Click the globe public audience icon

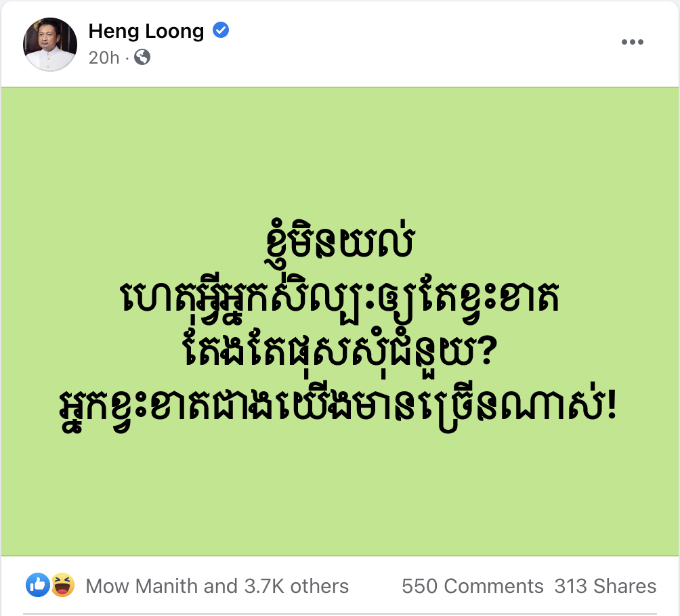tap(142, 58)
